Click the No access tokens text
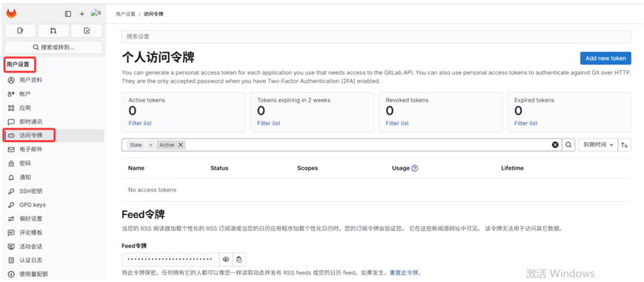Image resolution: width=644 pixels, height=282 pixels. (x=153, y=190)
